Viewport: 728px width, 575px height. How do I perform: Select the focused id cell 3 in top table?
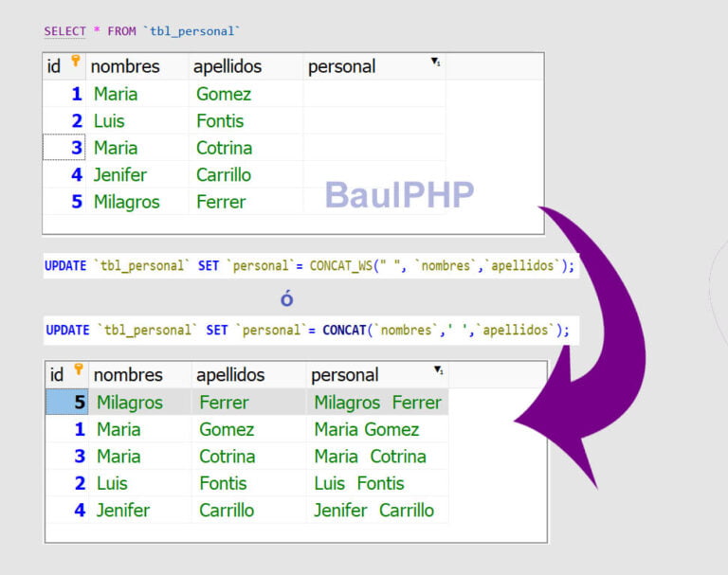[x=64, y=148]
